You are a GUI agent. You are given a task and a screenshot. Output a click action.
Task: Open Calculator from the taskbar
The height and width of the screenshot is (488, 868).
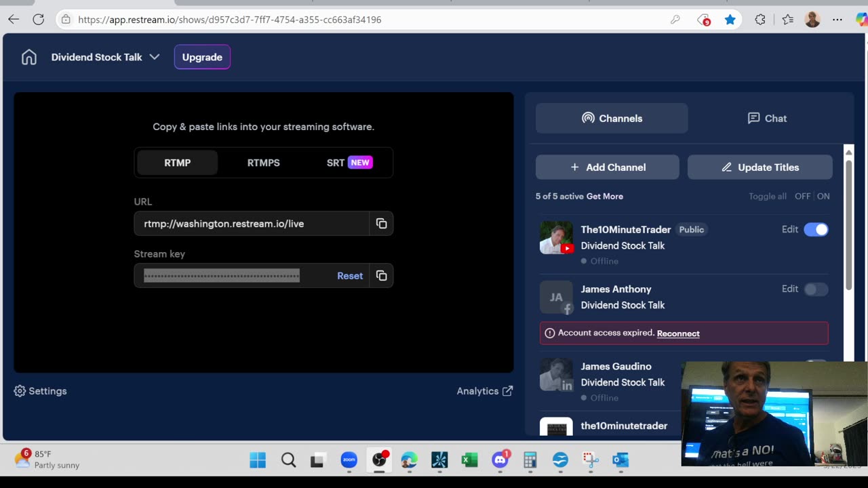coord(530,461)
